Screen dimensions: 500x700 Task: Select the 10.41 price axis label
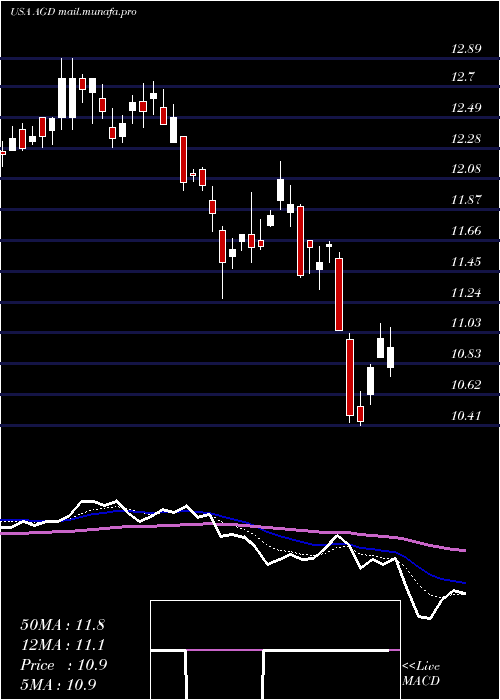tap(466, 416)
